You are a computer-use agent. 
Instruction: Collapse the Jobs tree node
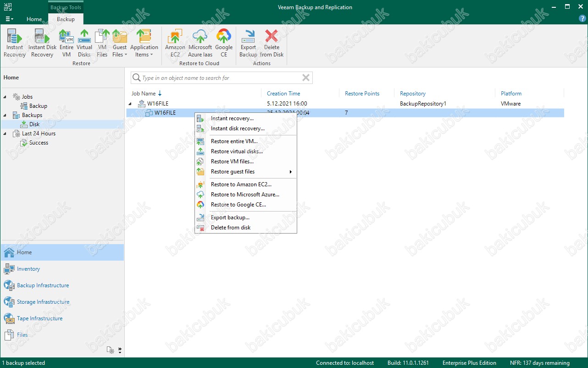pos(6,97)
